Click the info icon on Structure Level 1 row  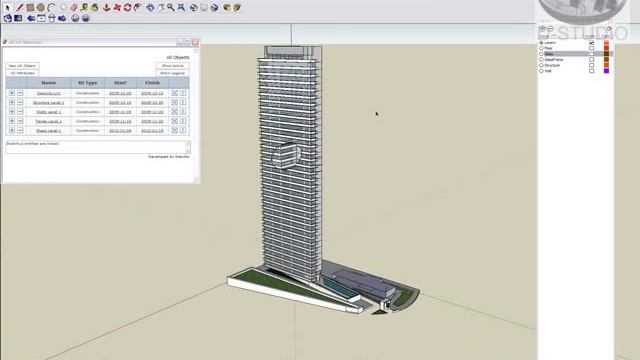click(183, 102)
